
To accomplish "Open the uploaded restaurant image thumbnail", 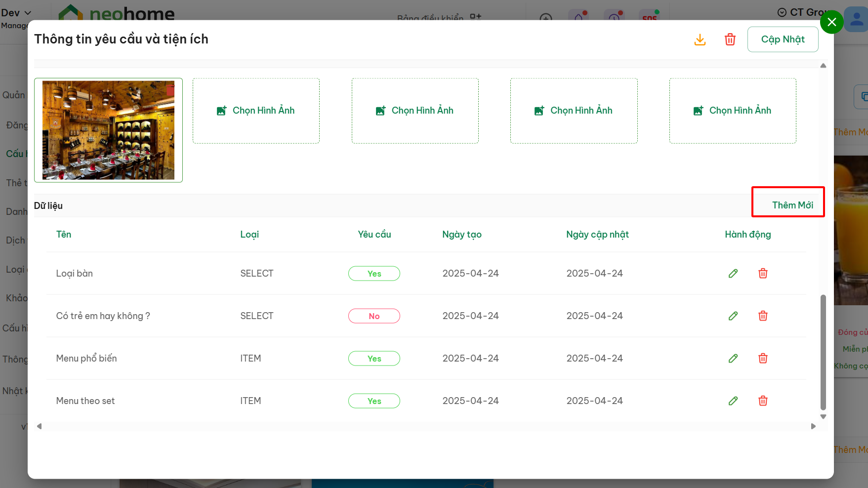I will [x=108, y=130].
